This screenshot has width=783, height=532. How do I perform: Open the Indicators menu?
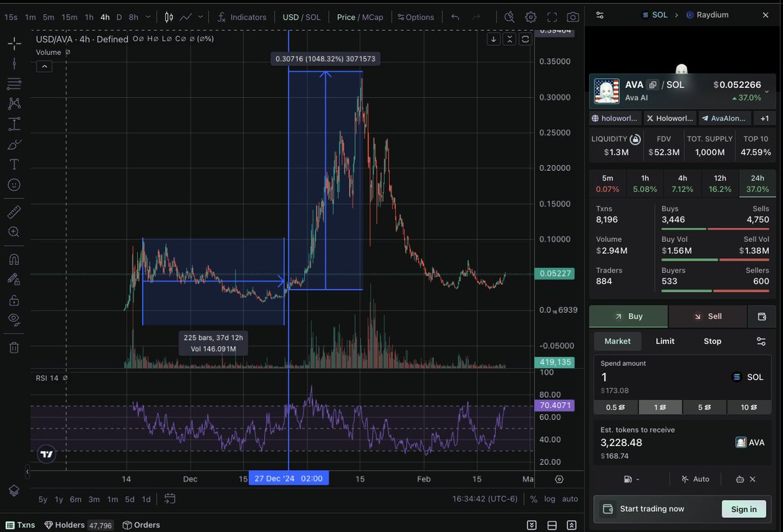[x=242, y=17]
